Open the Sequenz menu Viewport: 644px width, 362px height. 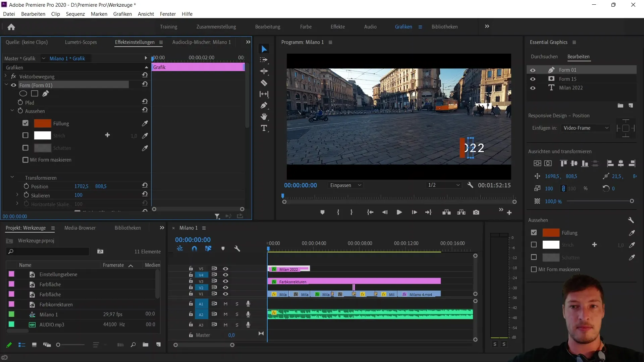pos(75,14)
